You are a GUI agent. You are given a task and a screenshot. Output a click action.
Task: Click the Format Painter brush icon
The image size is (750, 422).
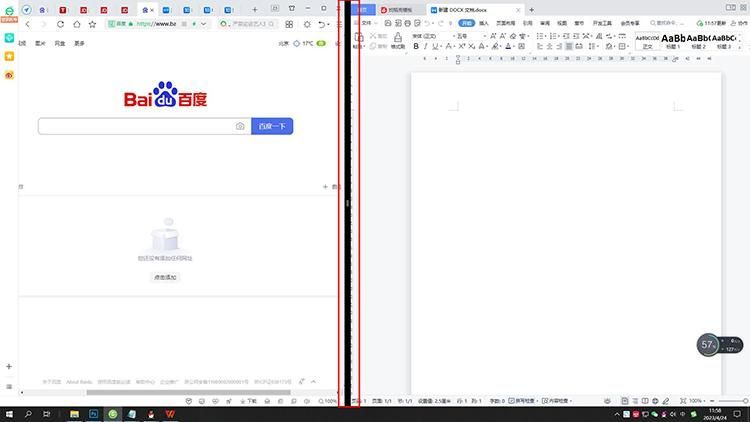397,40
